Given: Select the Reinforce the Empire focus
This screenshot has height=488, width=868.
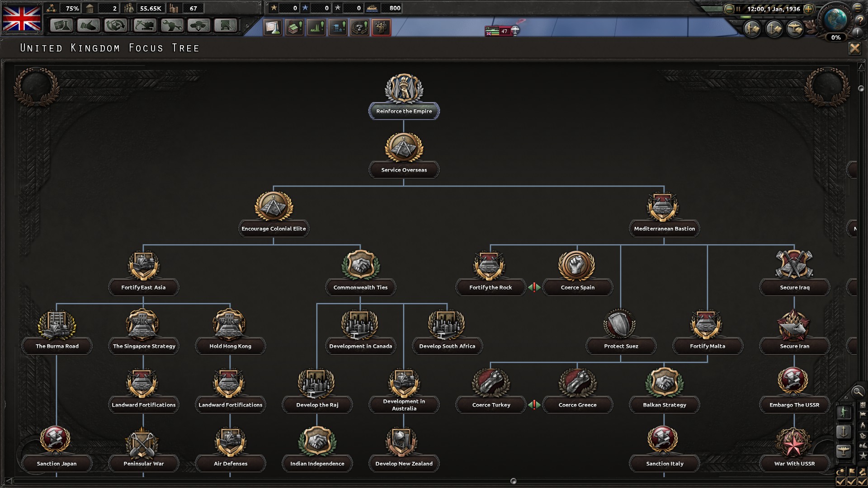Looking at the screenshot, I should (x=404, y=111).
